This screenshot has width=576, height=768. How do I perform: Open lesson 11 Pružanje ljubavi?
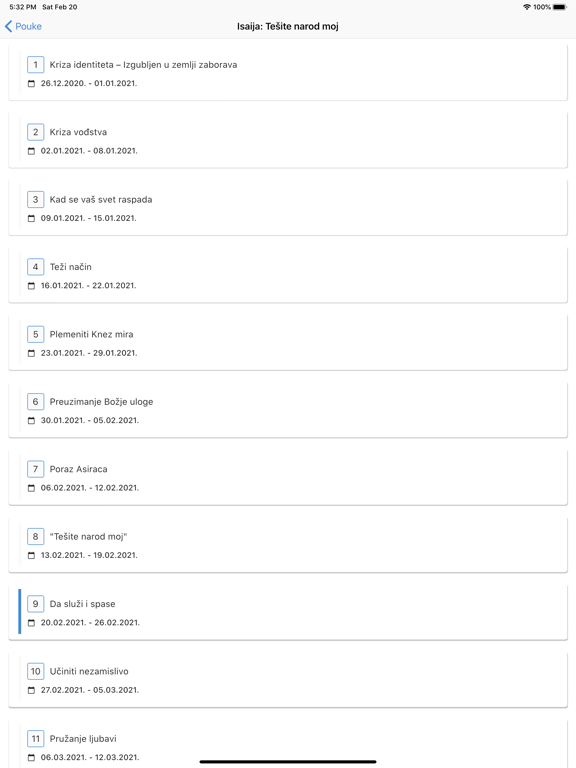coord(288,744)
